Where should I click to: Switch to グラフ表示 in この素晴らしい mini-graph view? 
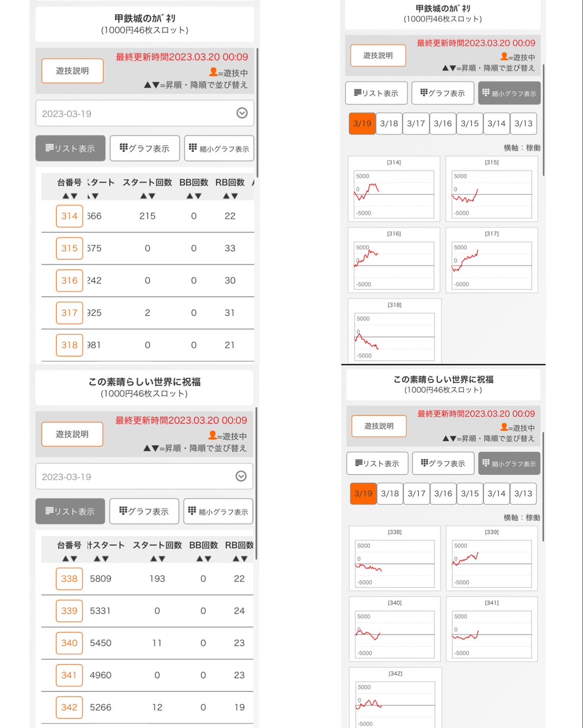coord(443,463)
